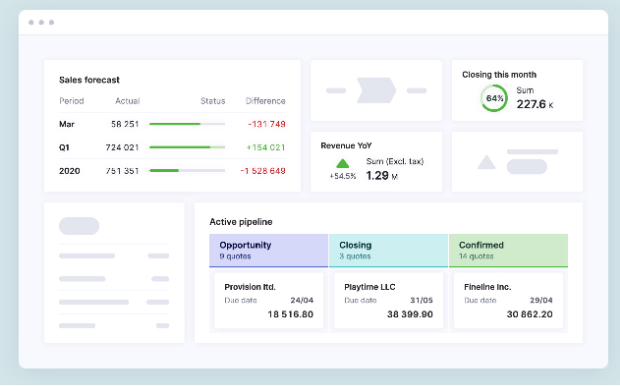Click the Period column header
The height and width of the screenshot is (386, 620).
tap(72, 101)
